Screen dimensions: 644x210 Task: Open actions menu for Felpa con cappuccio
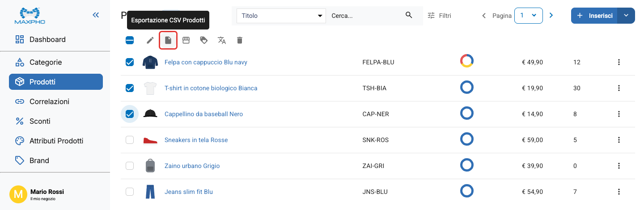(x=619, y=62)
